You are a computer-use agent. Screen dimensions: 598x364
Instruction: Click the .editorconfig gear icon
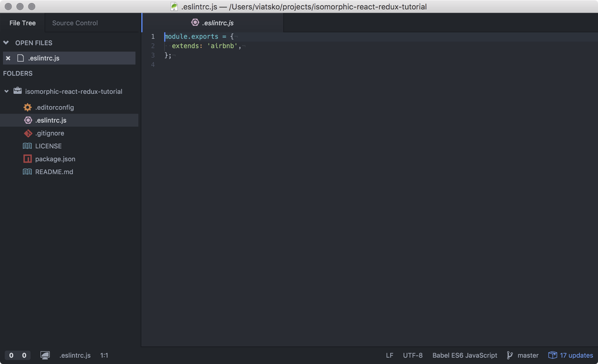pos(28,107)
